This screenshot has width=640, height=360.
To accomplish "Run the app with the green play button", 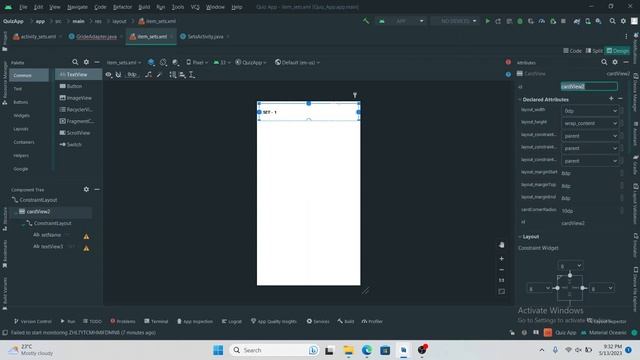I will (x=487, y=21).
